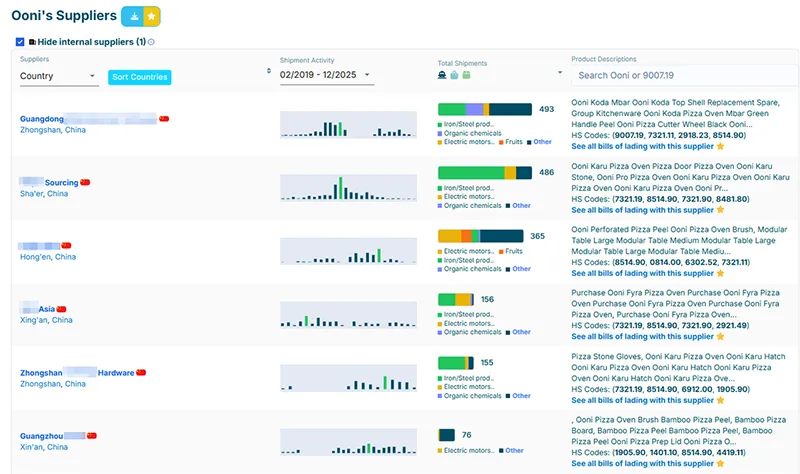Image resolution: width=800 pixels, height=474 pixels.
Task: Click the middle weight icon under Total Shipments
Action: (x=454, y=75)
